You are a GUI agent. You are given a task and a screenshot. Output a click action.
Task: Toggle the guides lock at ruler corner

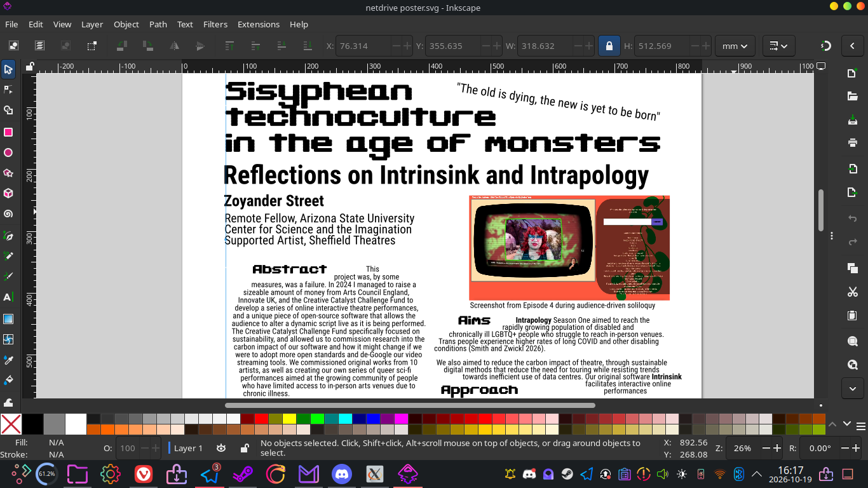point(30,66)
